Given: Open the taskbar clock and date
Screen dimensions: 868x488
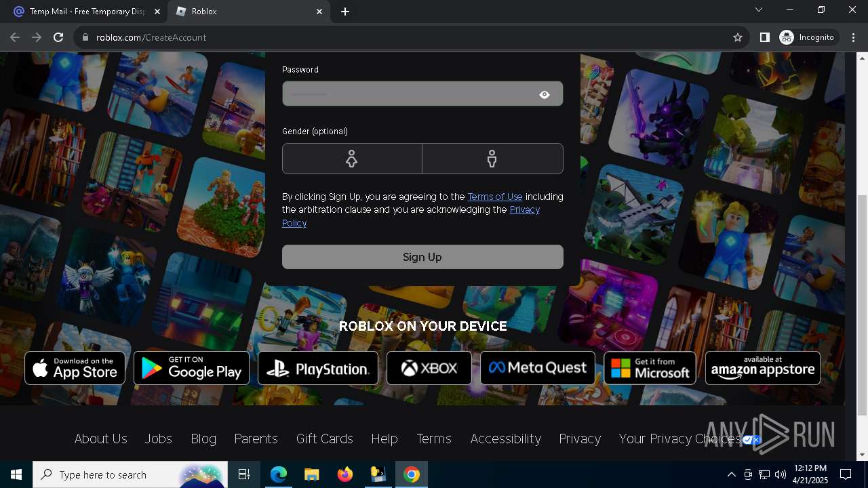Looking at the screenshot, I should coord(810,474).
